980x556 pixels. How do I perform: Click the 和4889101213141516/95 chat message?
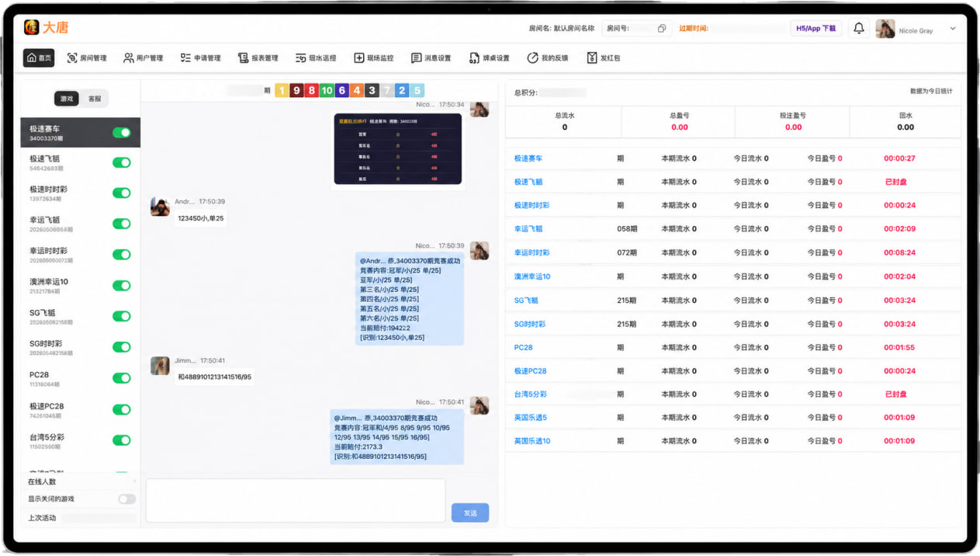tap(214, 377)
